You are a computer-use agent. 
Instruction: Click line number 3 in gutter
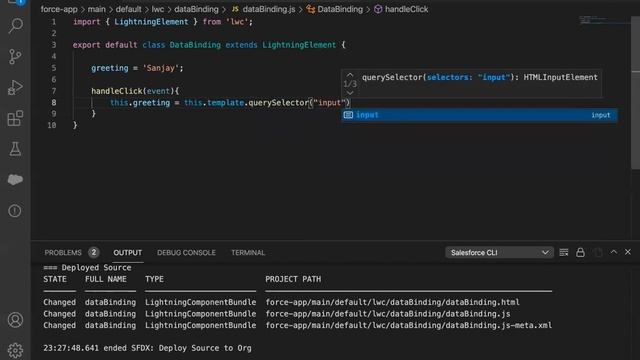(x=53, y=45)
